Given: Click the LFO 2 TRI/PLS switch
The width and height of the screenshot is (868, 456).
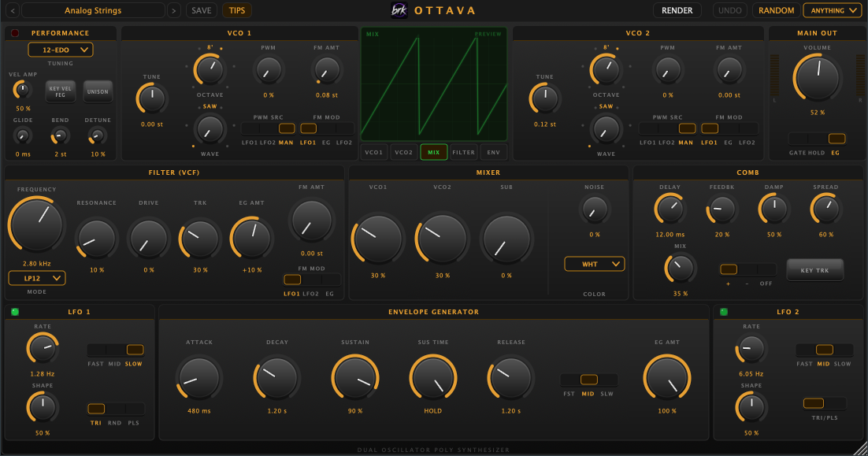Looking at the screenshot, I should (824, 403).
